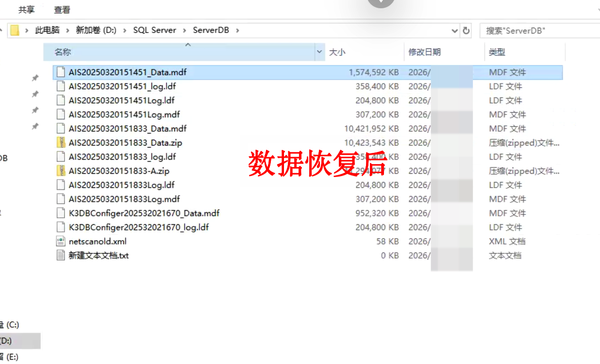Image resolution: width=600 pixels, height=364 pixels.
Task: Click the folder icon in address bar
Action: (x=15, y=30)
